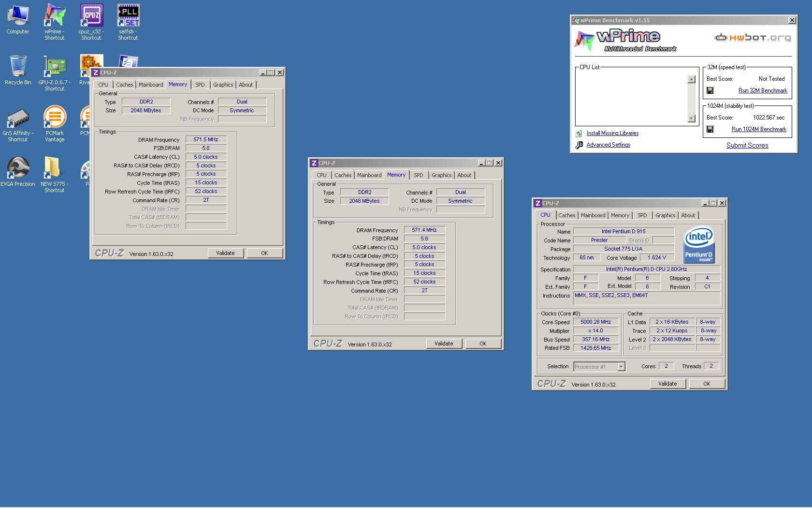The image size is (812, 508).
Task: Run the 32M Benchmark
Action: (x=763, y=90)
